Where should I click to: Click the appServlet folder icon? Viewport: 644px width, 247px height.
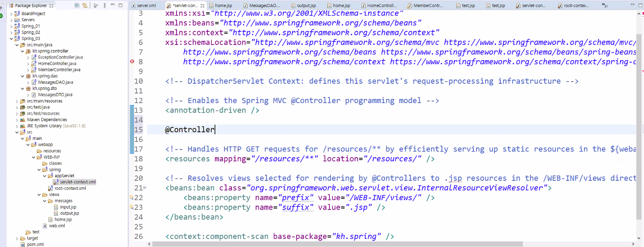point(51,176)
